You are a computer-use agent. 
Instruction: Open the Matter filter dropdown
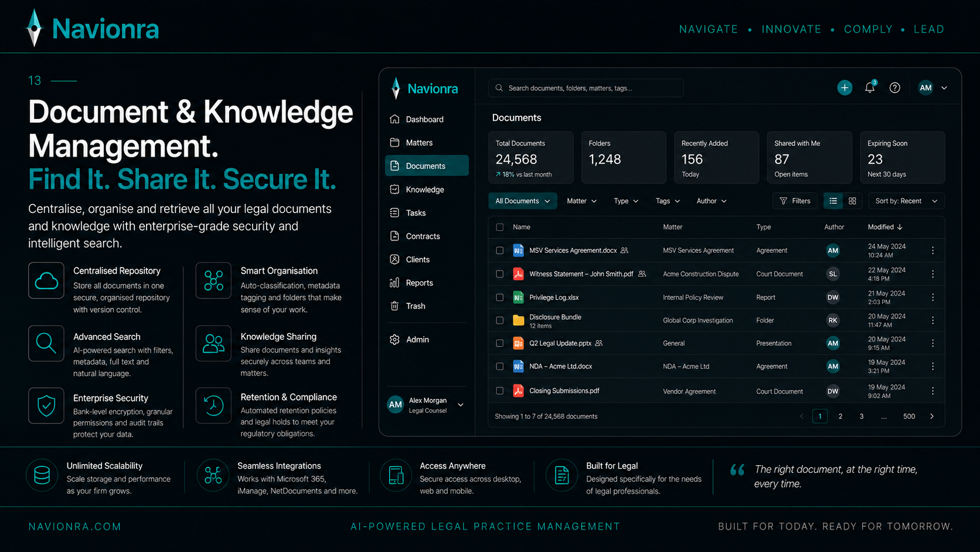[581, 201]
